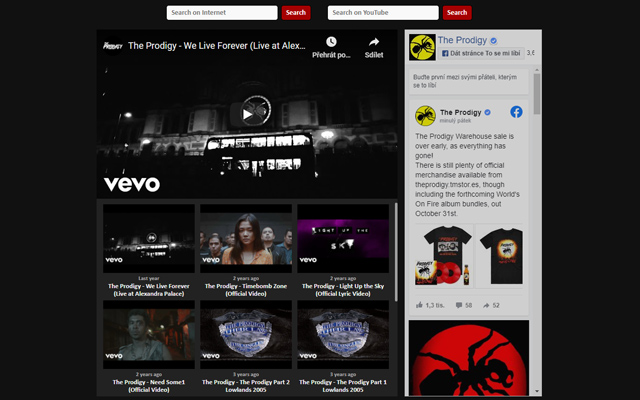The image size is (640, 400).
Task: Open 'The Prodigy - Timebomb Zone' title text
Action: pyautogui.click(x=246, y=286)
